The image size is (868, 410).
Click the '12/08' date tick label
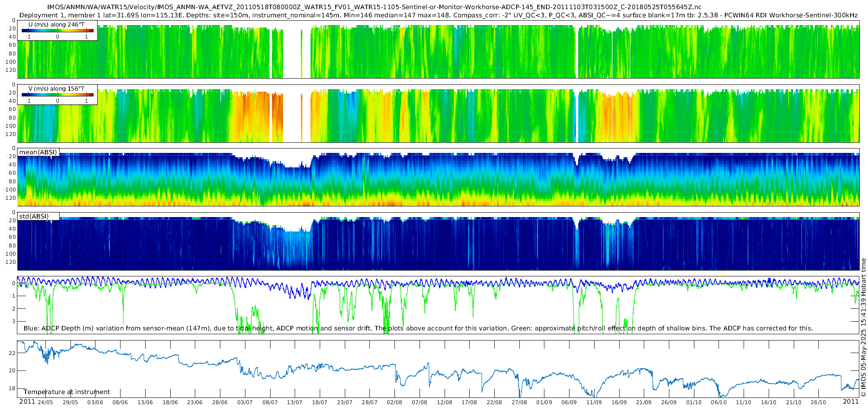(445, 402)
